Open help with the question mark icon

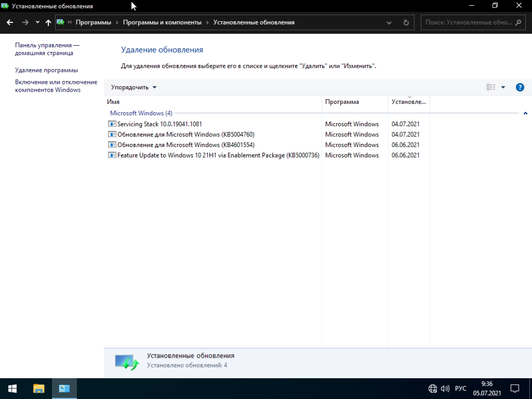520,87
